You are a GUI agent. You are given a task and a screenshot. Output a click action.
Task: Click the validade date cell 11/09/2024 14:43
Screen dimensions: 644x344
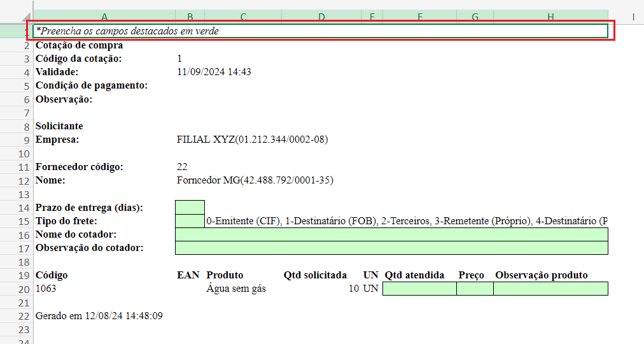[214, 72]
